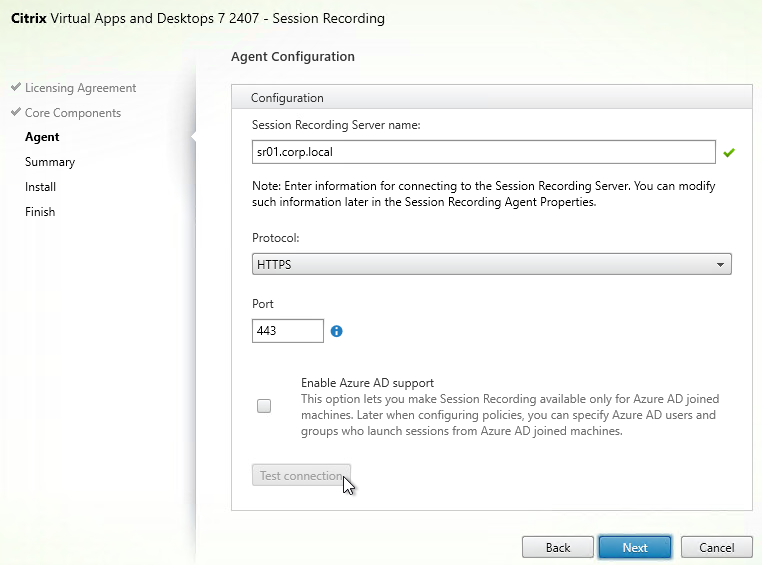
Task: Cancel the Session Recording installer
Action: pyautogui.click(x=716, y=548)
